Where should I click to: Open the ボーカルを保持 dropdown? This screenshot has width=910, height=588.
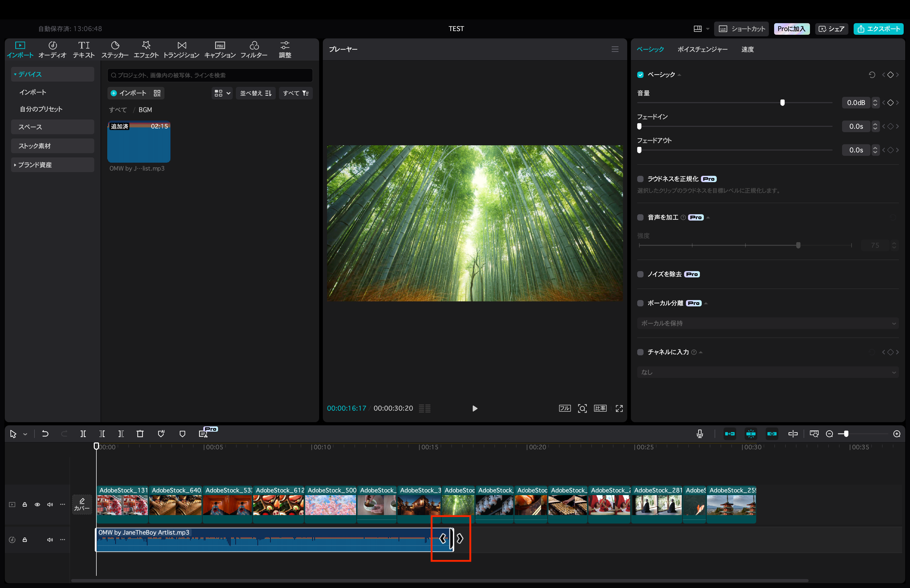[x=768, y=323]
